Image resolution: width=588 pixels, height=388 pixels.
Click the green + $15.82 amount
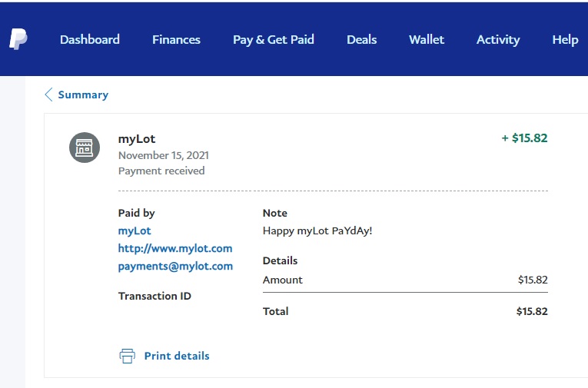525,138
